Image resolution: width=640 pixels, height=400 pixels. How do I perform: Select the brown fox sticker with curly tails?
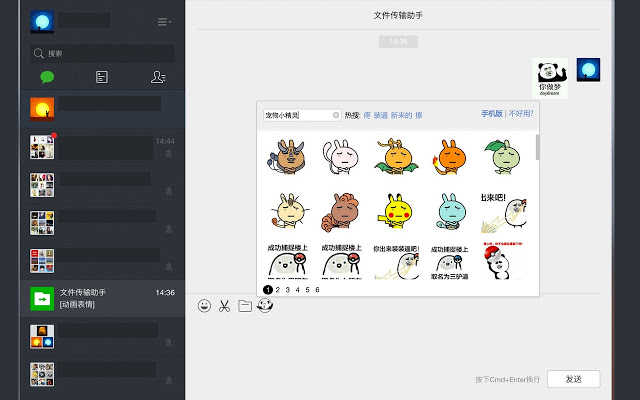pyautogui.click(x=341, y=211)
